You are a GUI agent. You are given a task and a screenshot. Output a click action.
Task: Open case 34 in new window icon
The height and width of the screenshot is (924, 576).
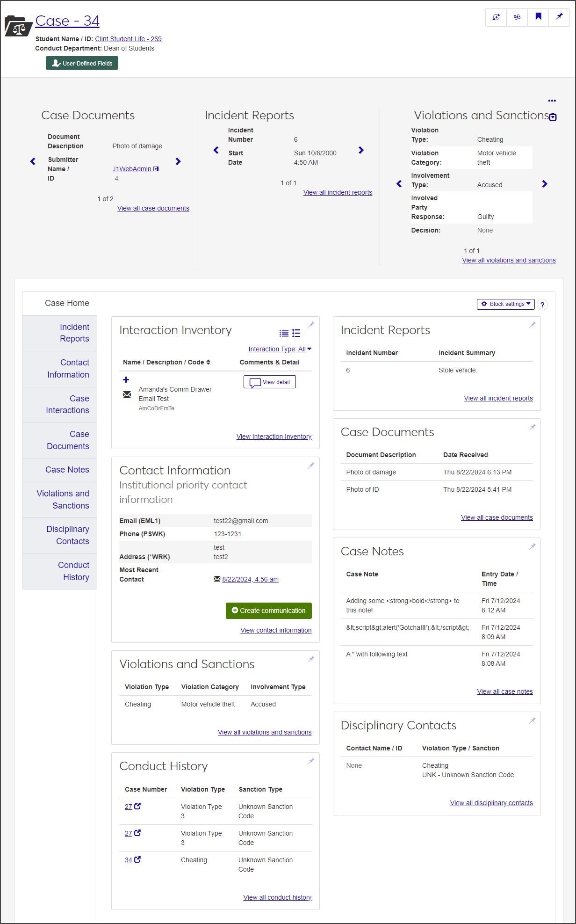pyautogui.click(x=137, y=859)
